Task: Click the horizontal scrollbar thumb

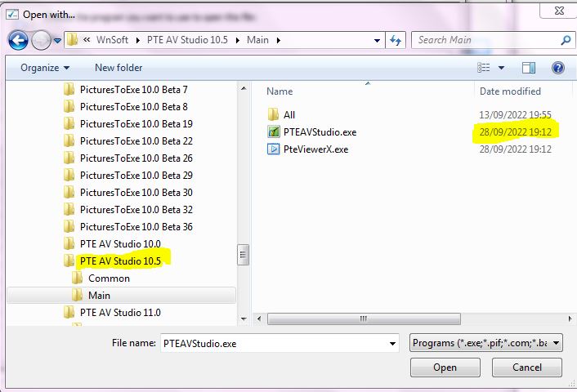Action: click(364, 318)
